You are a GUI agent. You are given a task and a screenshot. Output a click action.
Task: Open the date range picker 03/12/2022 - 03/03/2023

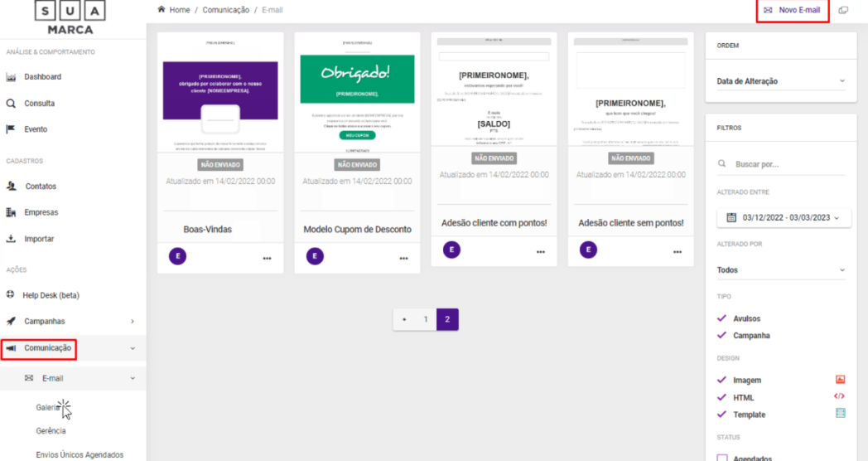(784, 218)
